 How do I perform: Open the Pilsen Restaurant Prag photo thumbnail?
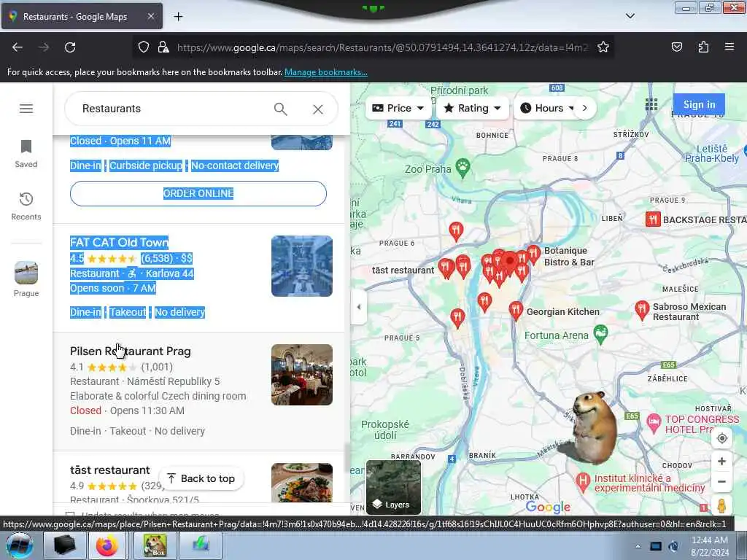click(x=302, y=375)
